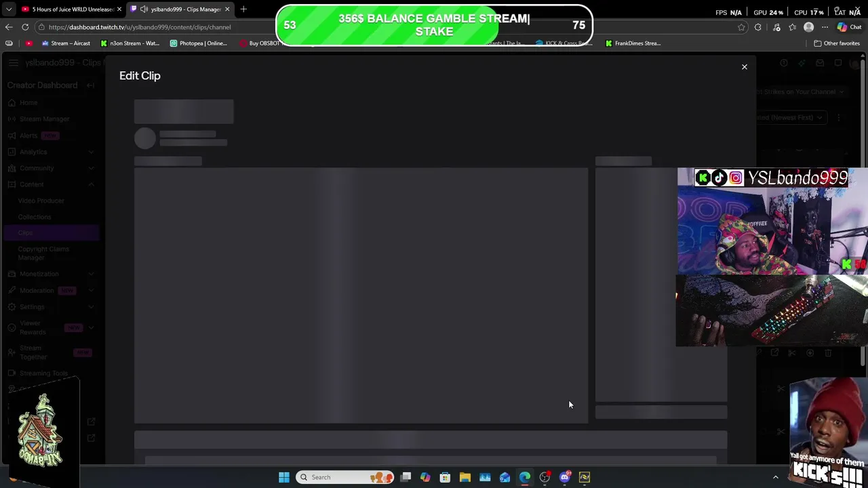This screenshot has height=488, width=868.
Task: Reload the page with the refresh icon
Action: pos(25,27)
